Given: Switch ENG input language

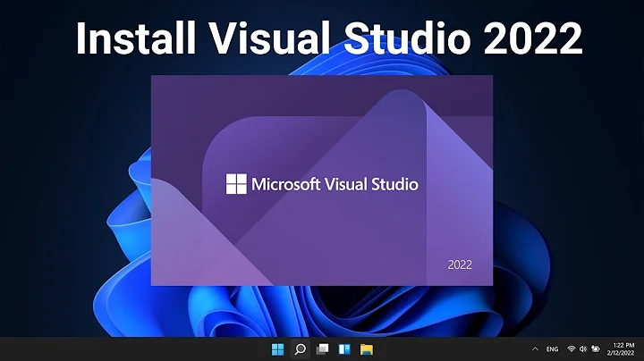Looking at the screenshot, I should (552, 349).
